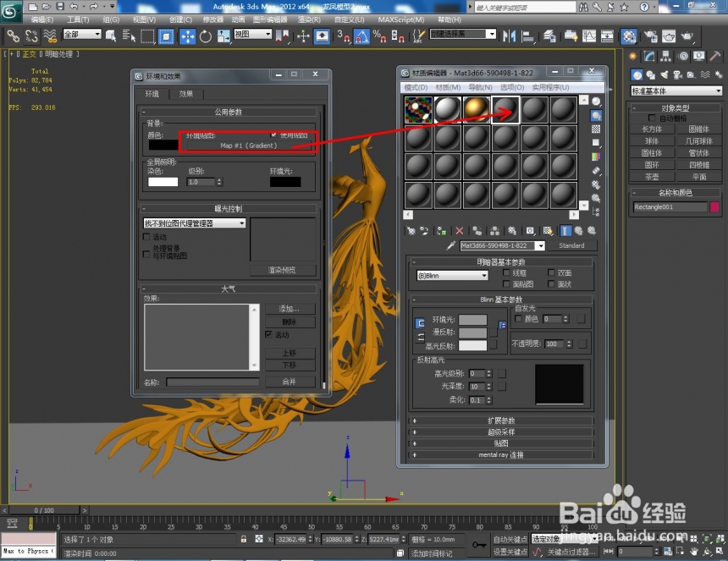Image resolution: width=728 pixels, height=561 pixels.
Task: Toggle Backlight in material editor sidebar
Action: [596, 116]
